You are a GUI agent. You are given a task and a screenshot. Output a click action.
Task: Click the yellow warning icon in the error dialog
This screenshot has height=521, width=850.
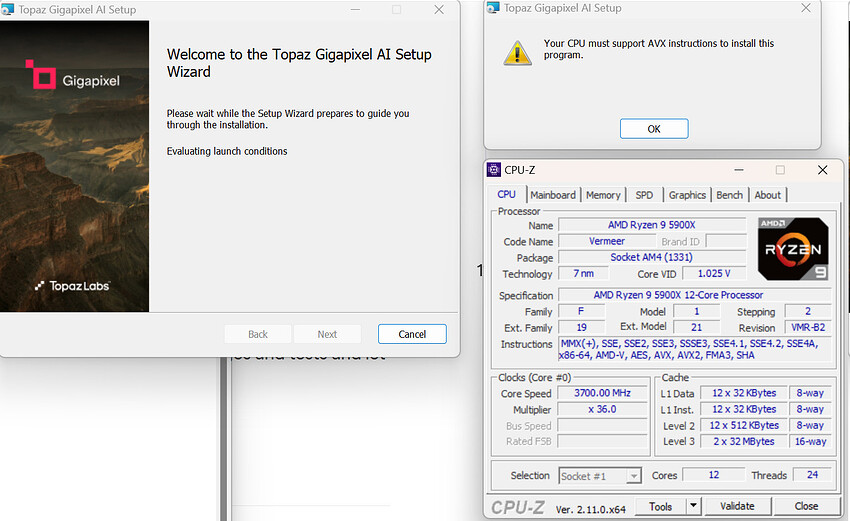tap(516, 51)
